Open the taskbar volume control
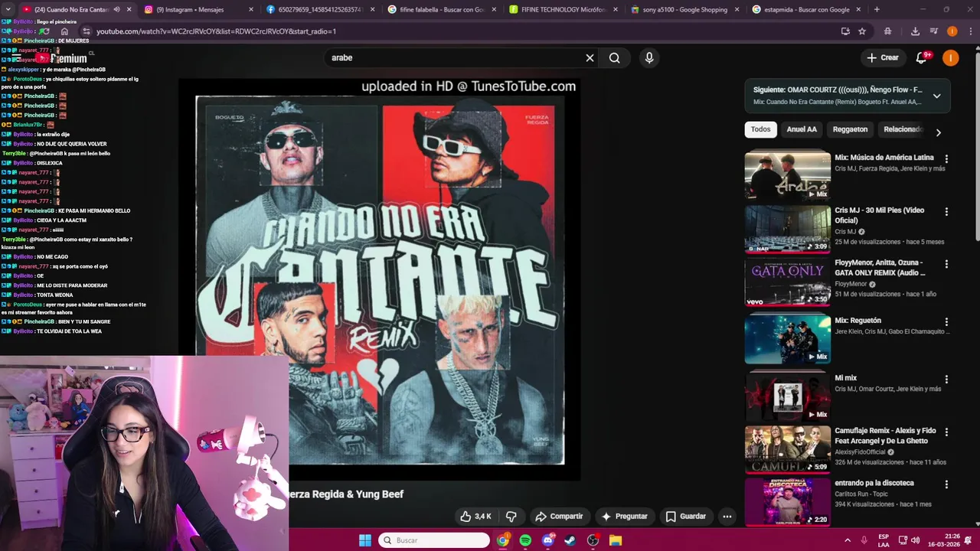Viewport: 980px width, 551px height. coord(915,540)
